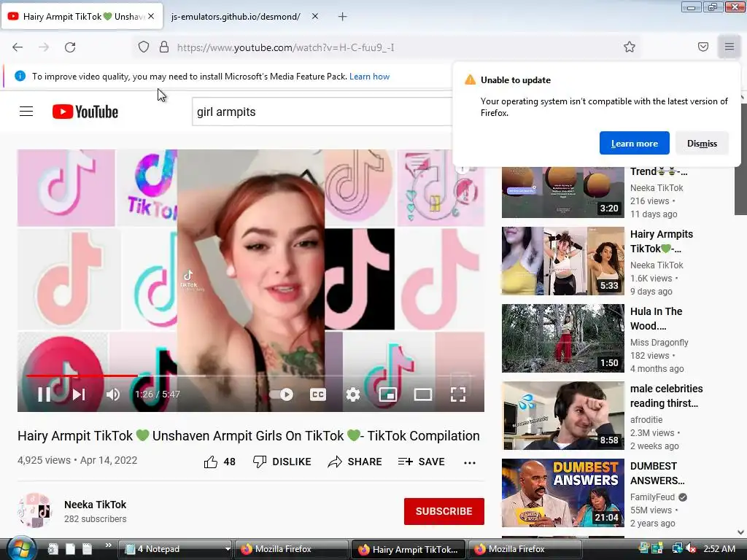The image size is (747, 560).
Task: Open Hairy Armpits TikTok 5:33 thumbnail
Action: 562,261
